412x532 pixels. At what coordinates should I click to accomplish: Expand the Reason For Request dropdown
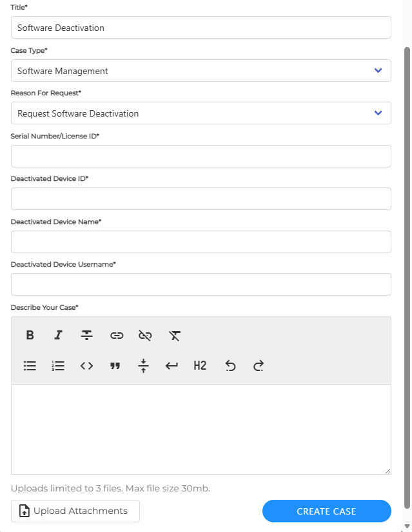coord(201,113)
